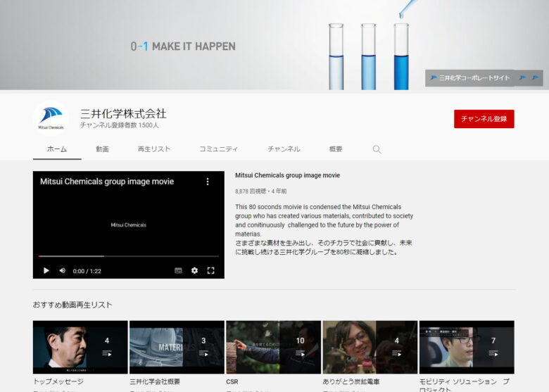The height and width of the screenshot is (392, 549).
Task: Click the Mitsui Chemicals channel avatar
Action: click(51, 118)
